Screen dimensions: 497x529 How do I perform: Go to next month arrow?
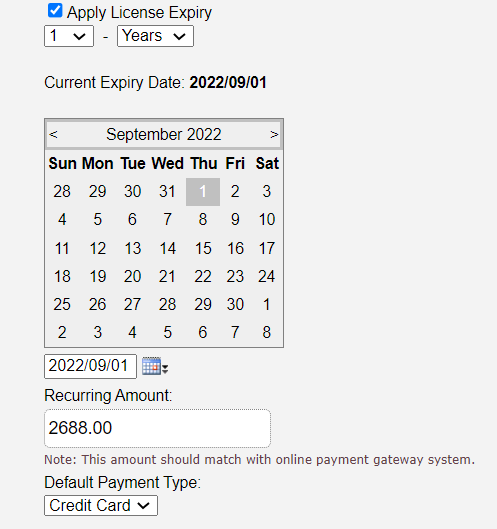click(x=274, y=134)
